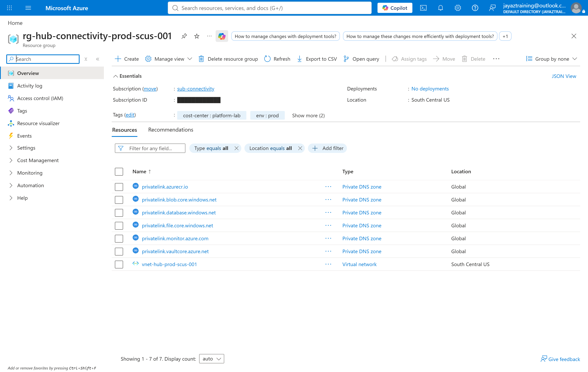Screen dimensions: 588x372
Task: Click the edit link next to Tags
Action: pyautogui.click(x=130, y=115)
